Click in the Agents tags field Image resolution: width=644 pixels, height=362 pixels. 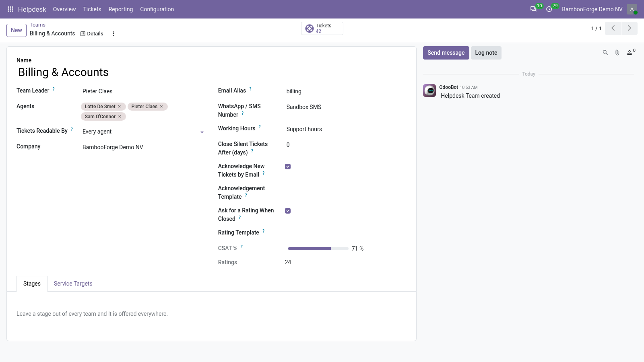[x=143, y=111]
